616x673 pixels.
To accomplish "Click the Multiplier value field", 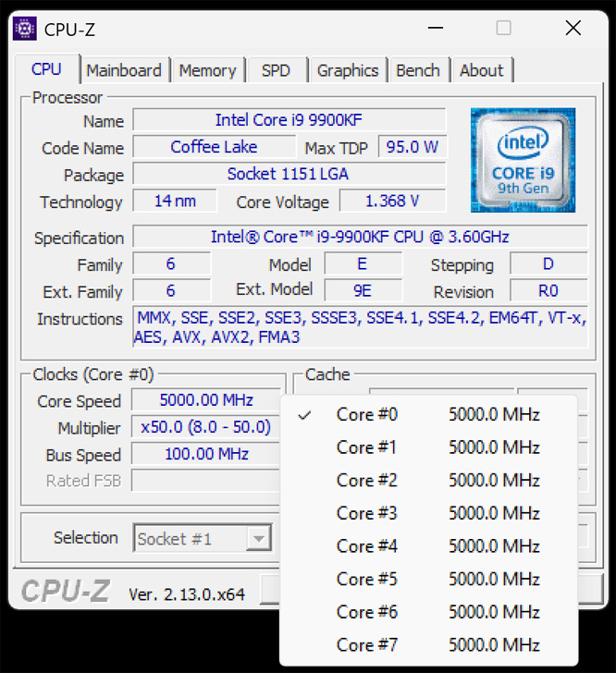I will click(x=207, y=427).
